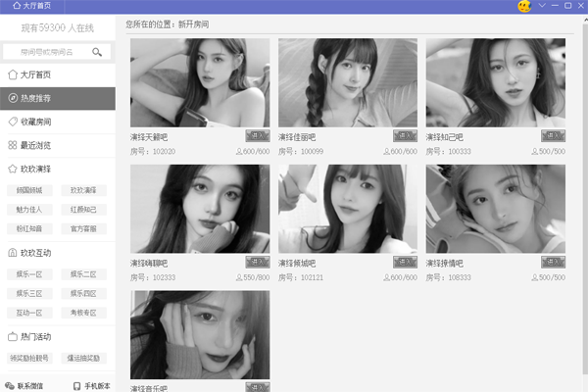Select 倾国倾城 category tag
The image size is (588, 392).
click(x=29, y=190)
